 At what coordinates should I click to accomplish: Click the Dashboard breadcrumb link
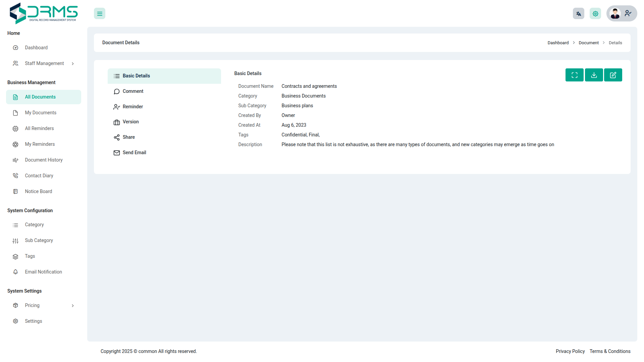(558, 43)
